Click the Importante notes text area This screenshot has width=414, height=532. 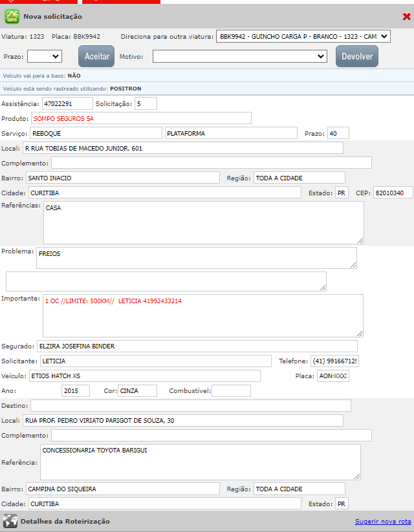(x=202, y=315)
